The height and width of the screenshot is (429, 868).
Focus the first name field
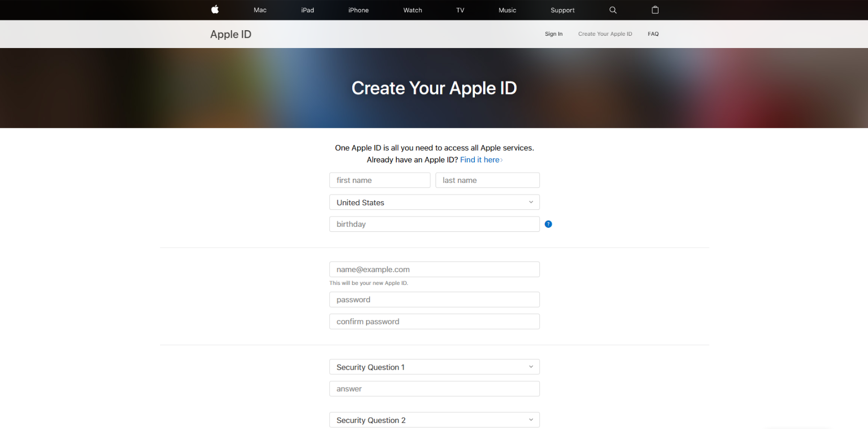click(380, 180)
